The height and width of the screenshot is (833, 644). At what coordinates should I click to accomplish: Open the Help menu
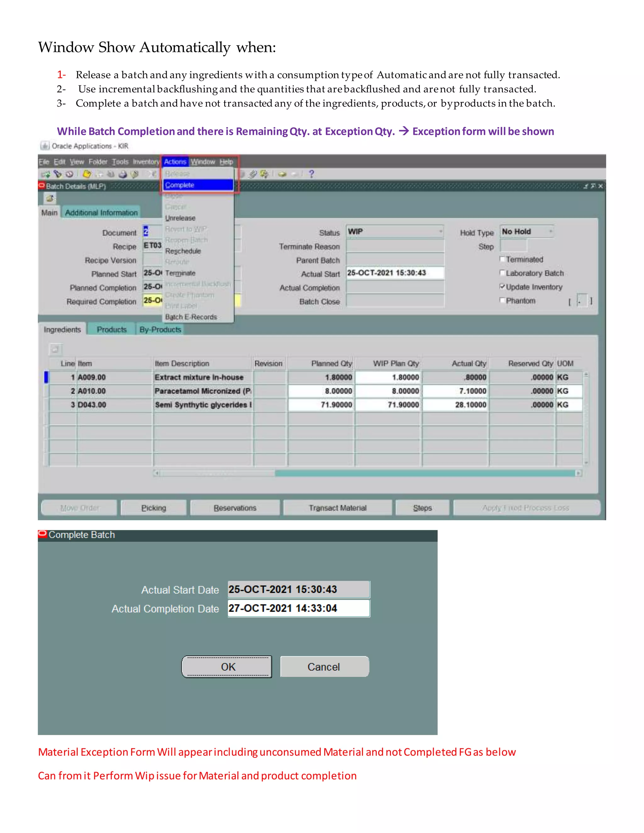pyautogui.click(x=226, y=162)
